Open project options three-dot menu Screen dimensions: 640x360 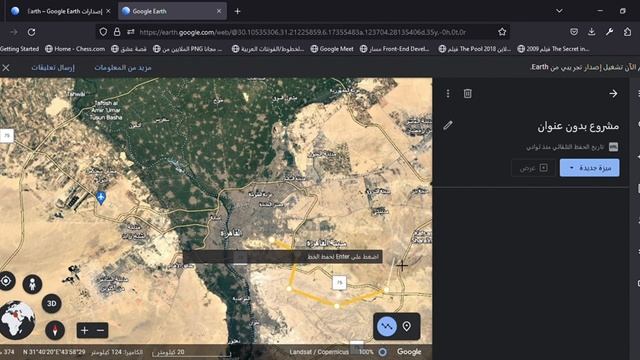(x=448, y=93)
